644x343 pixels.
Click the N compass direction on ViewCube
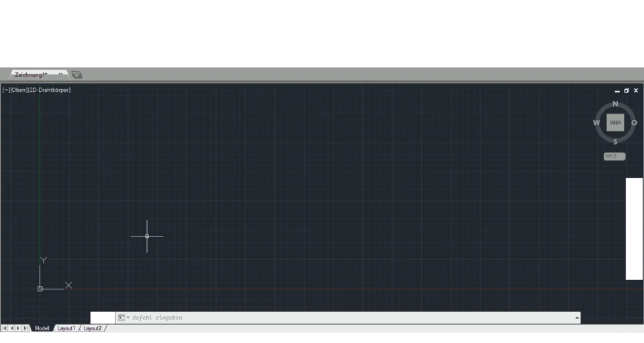tap(615, 104)
